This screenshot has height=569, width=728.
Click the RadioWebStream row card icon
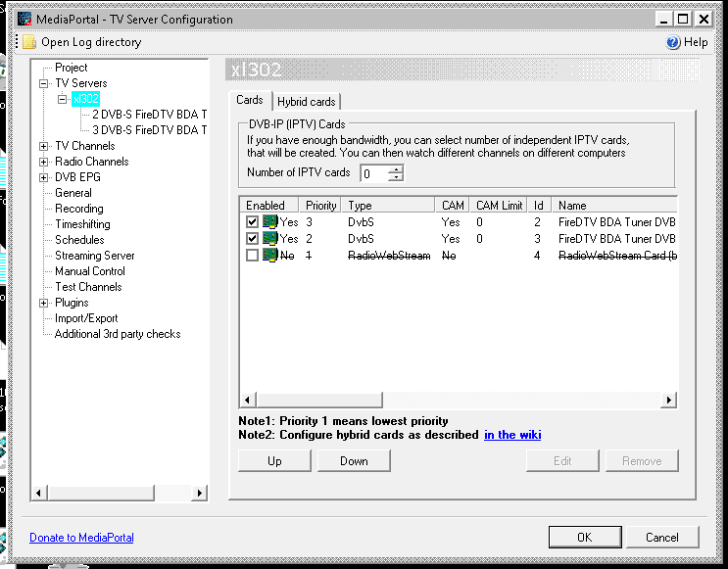coord(270,256)
